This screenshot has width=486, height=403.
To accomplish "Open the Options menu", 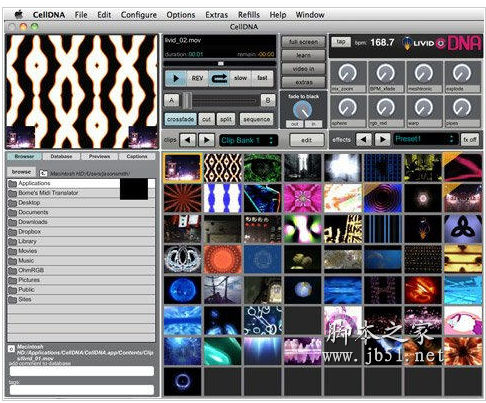I will click(181, 15).
